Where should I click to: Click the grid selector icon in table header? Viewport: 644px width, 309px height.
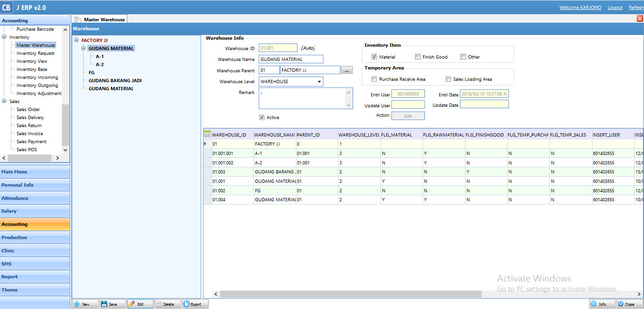[x=207, y=134]
